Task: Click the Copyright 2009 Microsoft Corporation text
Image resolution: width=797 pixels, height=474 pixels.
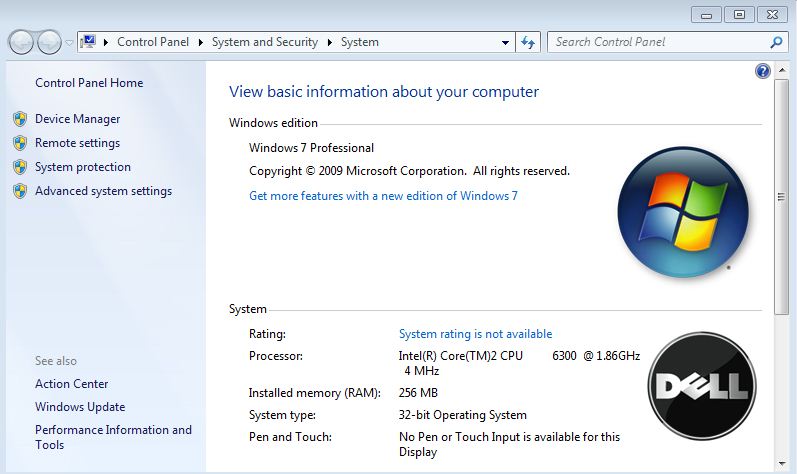Action: pyautogui.click(x=409, y=171)
